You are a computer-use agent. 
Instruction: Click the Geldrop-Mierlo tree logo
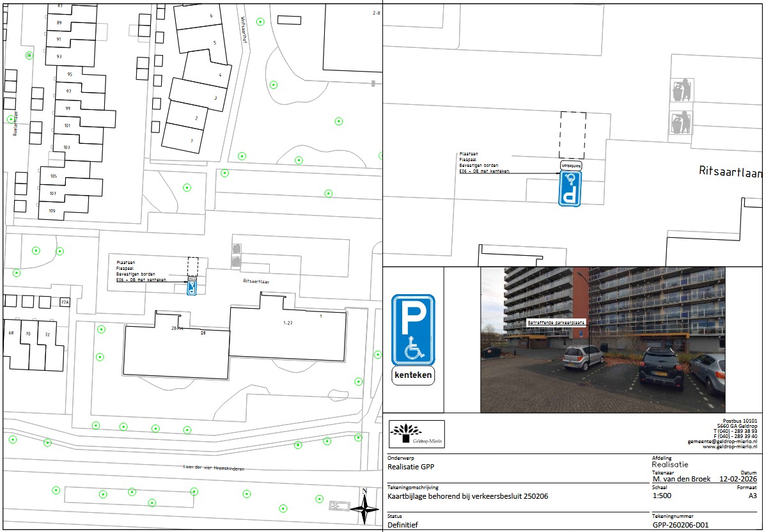click(416, 434)
